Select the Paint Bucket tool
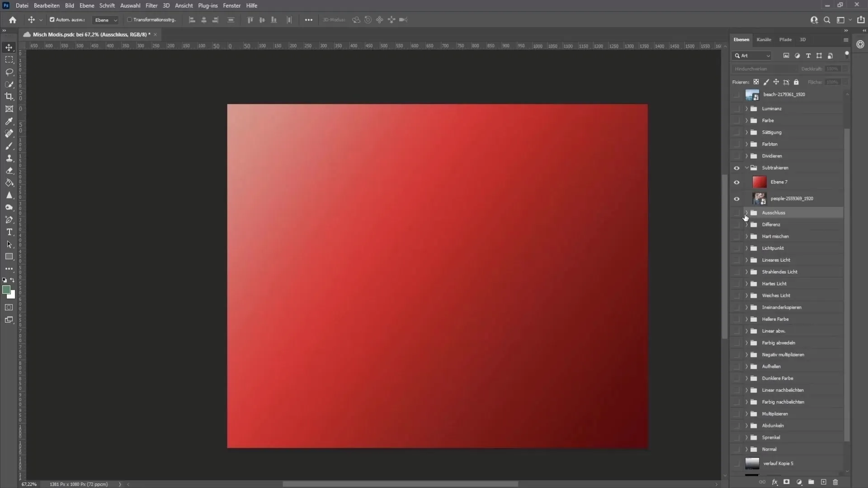Viewport: 868px width, 488px height. (9, 183)
